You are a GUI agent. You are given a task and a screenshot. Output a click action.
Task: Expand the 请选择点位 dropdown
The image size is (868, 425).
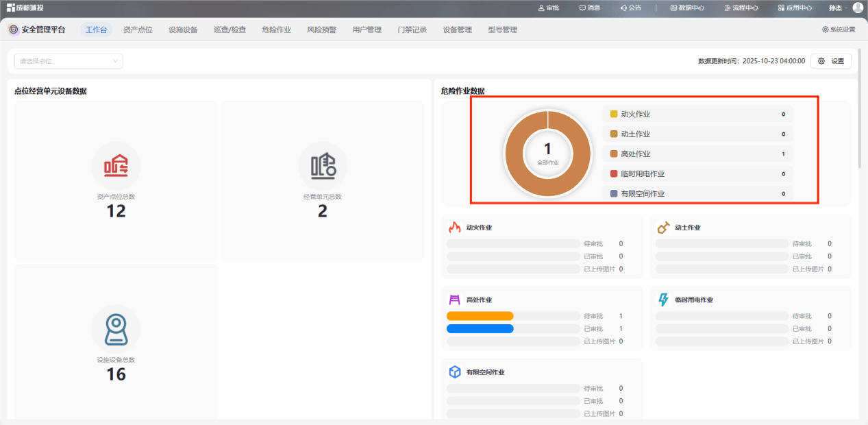tap(69, 61)
